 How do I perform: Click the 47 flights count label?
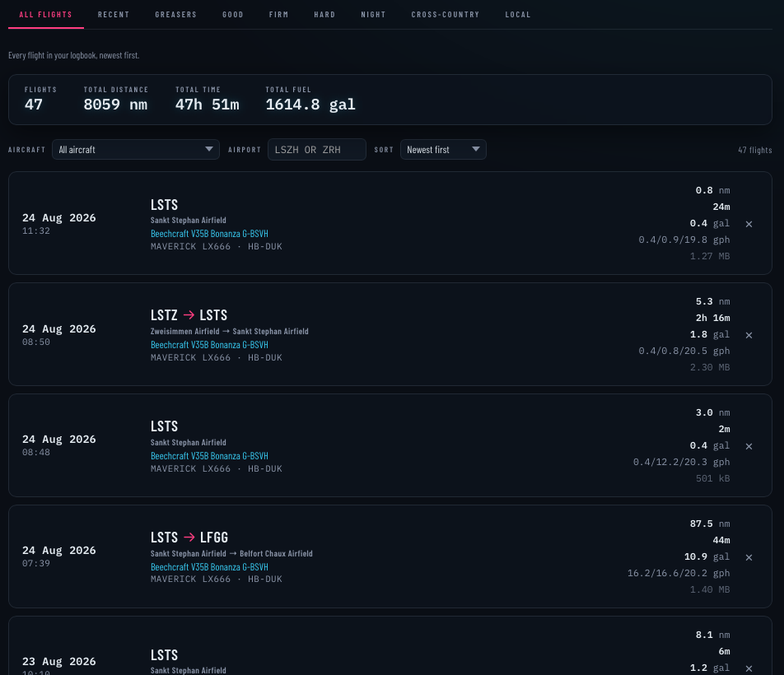point(755,150)
